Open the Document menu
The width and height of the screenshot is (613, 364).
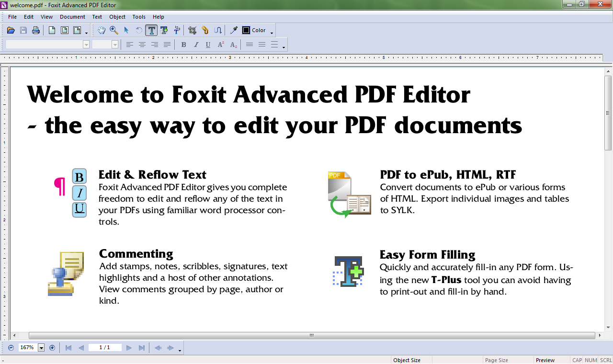tap(72, 17)
